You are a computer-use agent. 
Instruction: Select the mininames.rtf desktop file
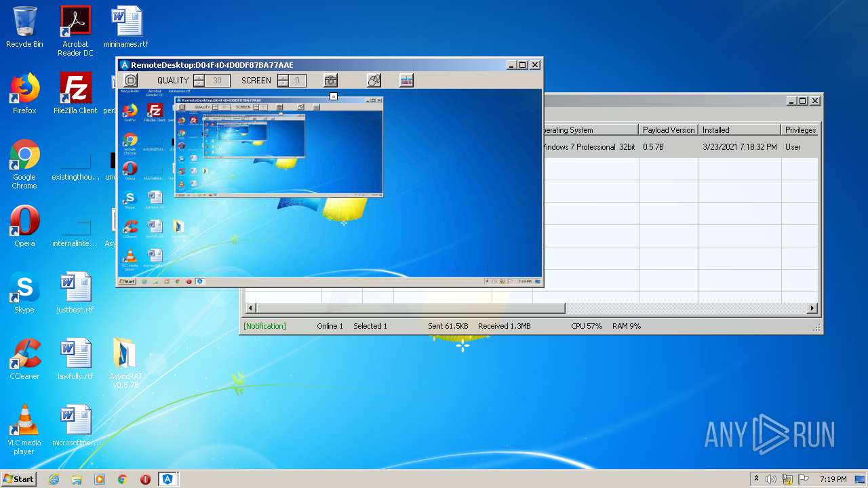(x=126, y=27)
